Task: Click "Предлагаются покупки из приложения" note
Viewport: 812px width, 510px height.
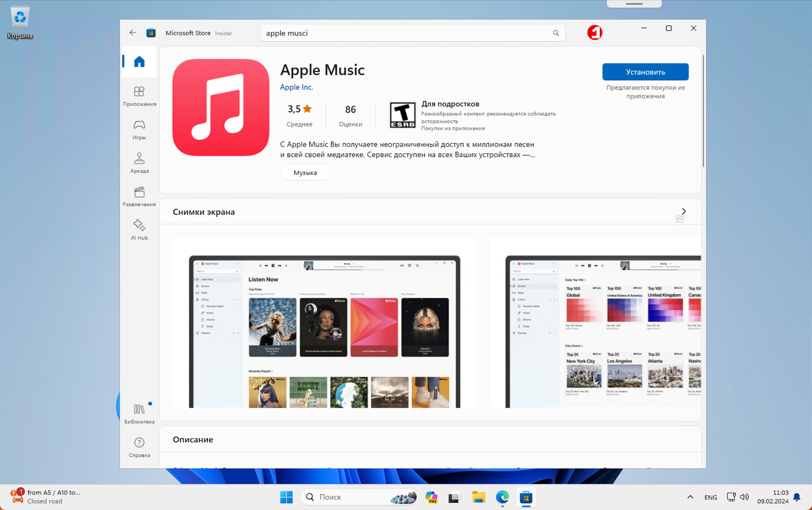Action: [x=645, y=92]
